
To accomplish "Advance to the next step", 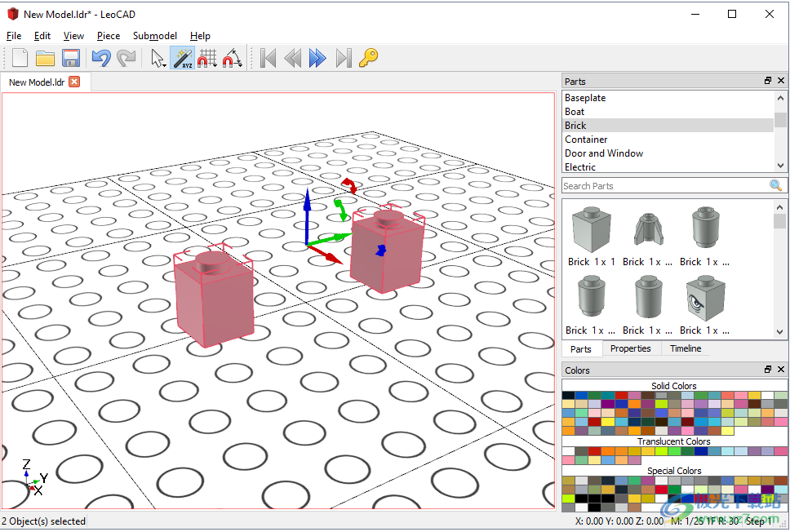I will 318,58.
